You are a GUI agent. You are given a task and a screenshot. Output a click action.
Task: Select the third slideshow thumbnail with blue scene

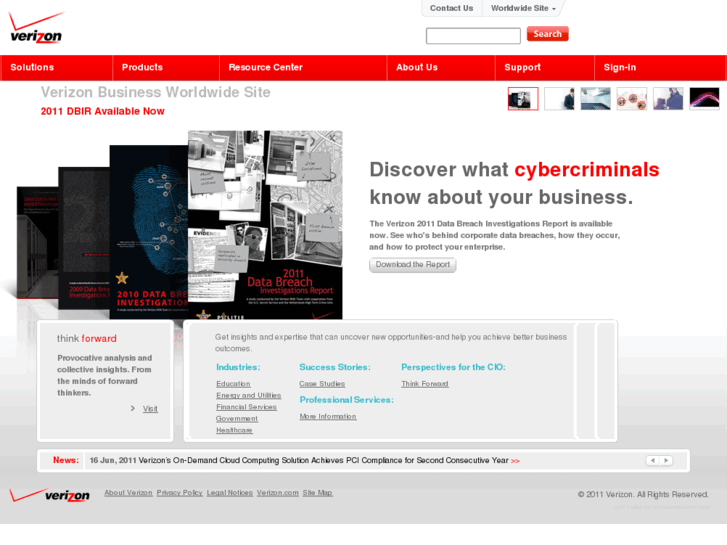[x=595, y=99]
